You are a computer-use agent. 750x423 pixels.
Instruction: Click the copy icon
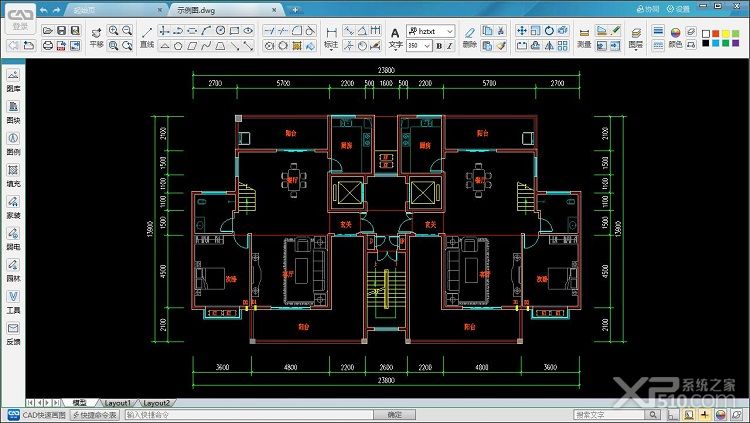pyautogui.click(x=487, y=31)
